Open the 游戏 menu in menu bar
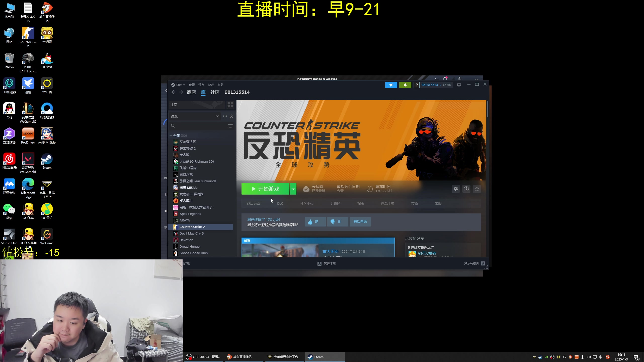 [211, 85]
